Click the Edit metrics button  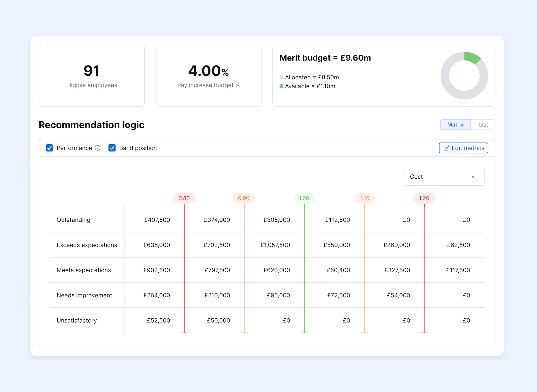(463, 148)
